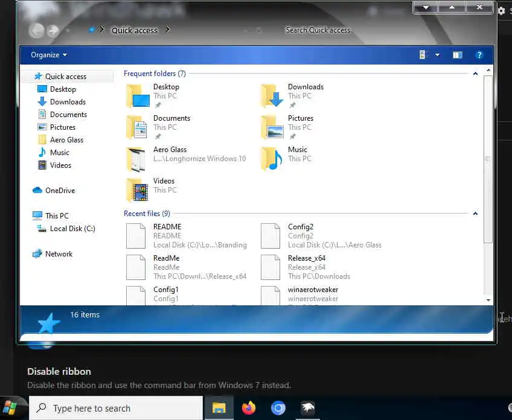Screen dimensions: 512x420
Task: Open the bird icon app on taskbar
Action: pos(307,408)
